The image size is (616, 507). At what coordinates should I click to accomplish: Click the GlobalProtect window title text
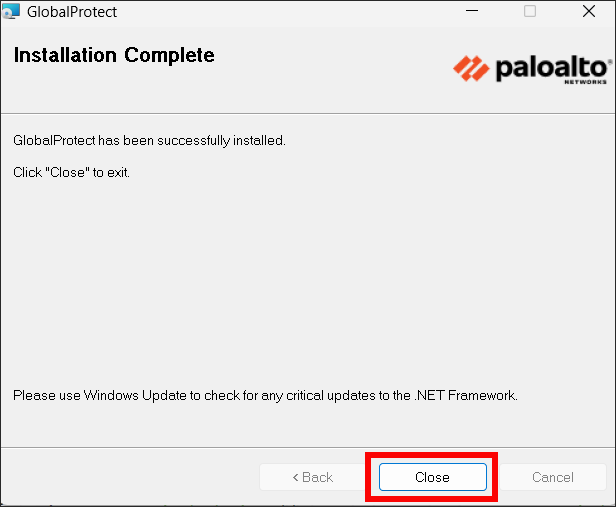click(72, 13)
